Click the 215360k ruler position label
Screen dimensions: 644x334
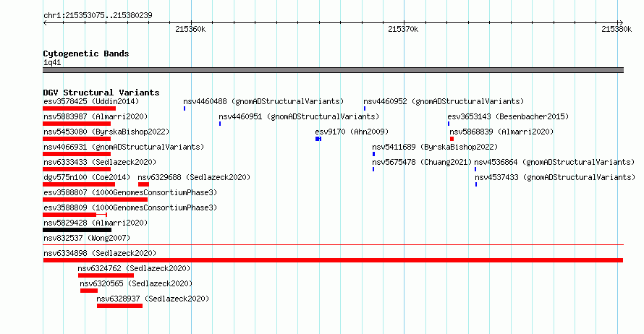190,29
